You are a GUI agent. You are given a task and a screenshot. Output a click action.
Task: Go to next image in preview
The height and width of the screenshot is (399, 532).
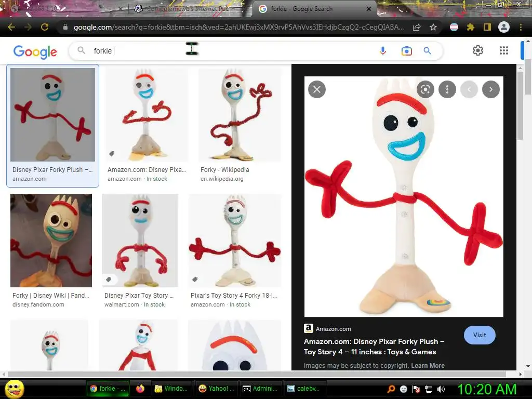(x=491, y=89)
